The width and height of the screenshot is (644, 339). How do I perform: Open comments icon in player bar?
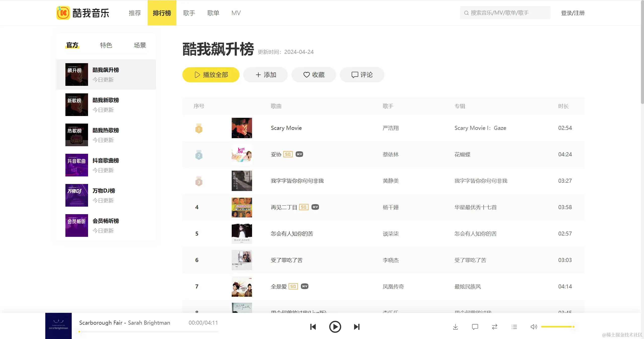tap(475, 327)
